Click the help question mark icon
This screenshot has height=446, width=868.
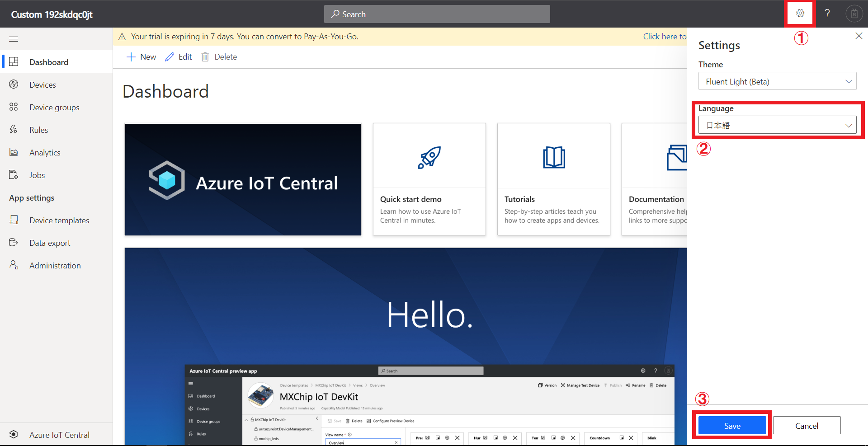point(827,14)
